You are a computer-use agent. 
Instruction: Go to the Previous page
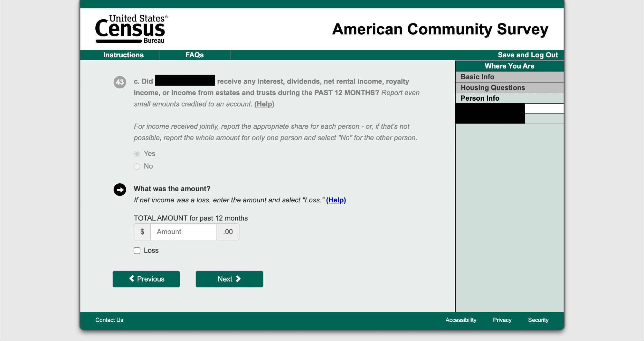pos(146,279)
